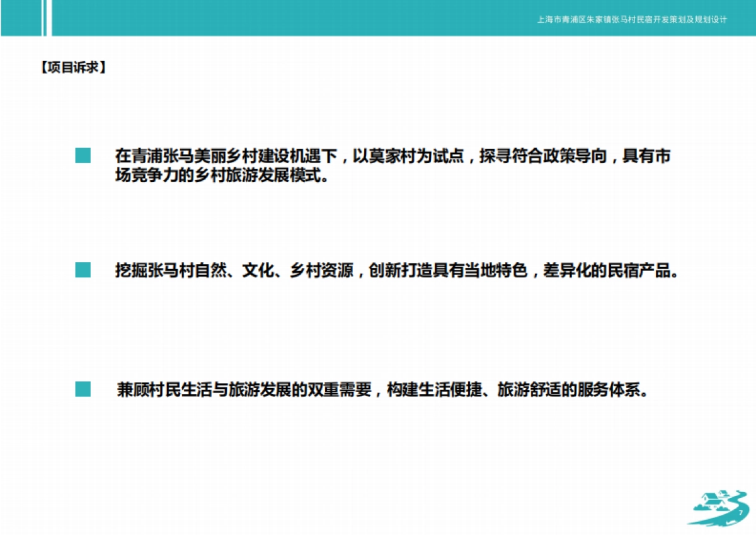Click the second teal square bullet marker

tap(82, 271)
